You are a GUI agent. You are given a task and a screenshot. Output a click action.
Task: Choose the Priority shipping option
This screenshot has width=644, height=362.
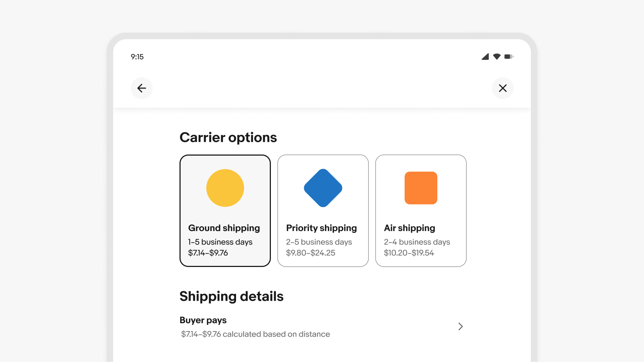(x=321, y=228)
